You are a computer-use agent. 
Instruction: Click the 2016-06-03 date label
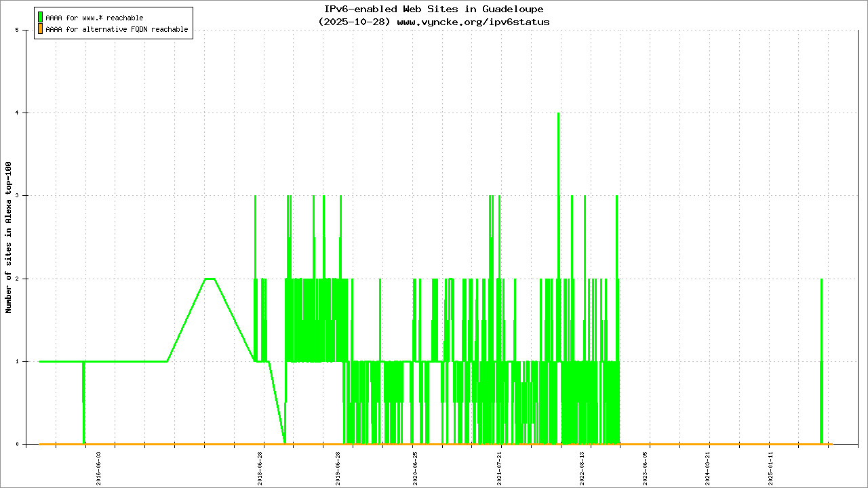(99, 468)
